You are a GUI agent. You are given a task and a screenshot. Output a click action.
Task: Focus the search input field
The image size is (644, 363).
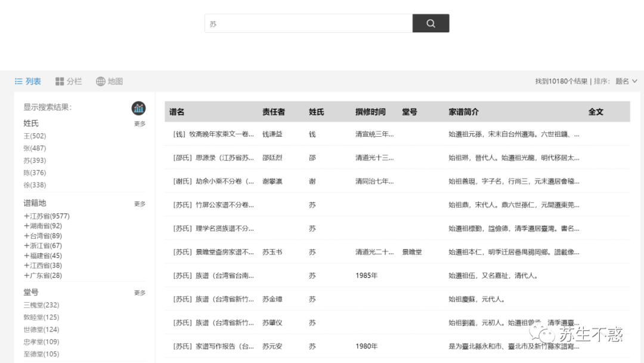[308, 23]
